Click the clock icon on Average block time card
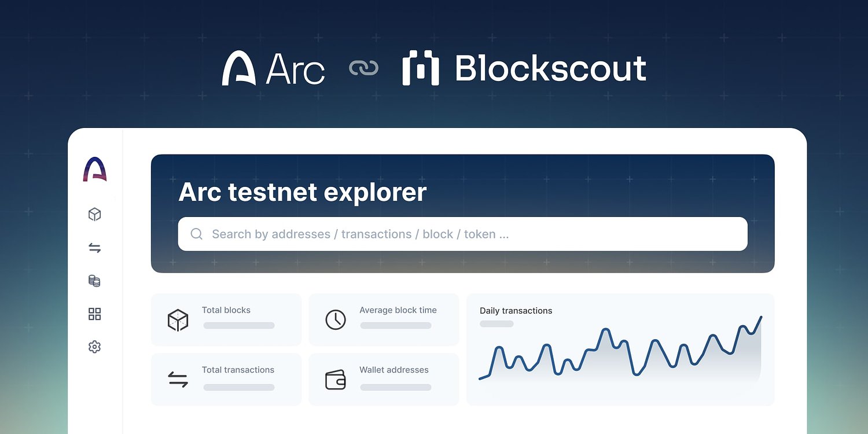868x434 pixels. 335,319
